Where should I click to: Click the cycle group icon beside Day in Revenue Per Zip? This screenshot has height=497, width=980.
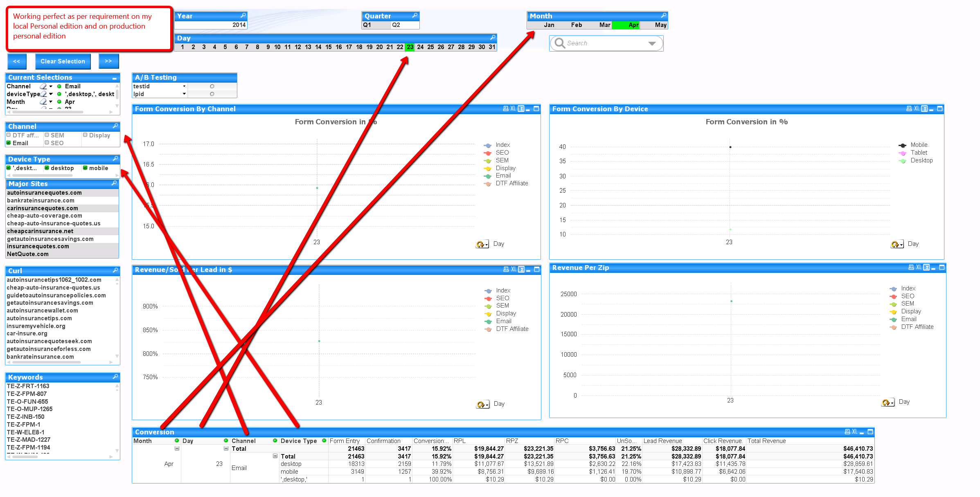point(887,403)
